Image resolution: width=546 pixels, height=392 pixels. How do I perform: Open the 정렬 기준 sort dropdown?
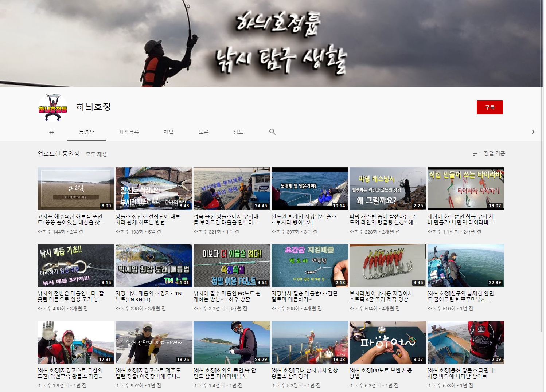489,153
